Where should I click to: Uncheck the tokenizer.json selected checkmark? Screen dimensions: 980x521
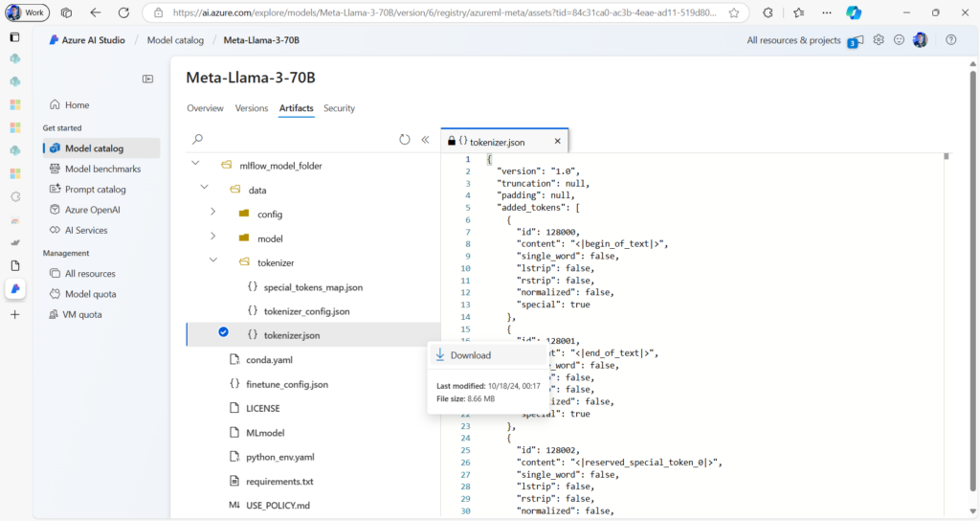tap(223, 332)
